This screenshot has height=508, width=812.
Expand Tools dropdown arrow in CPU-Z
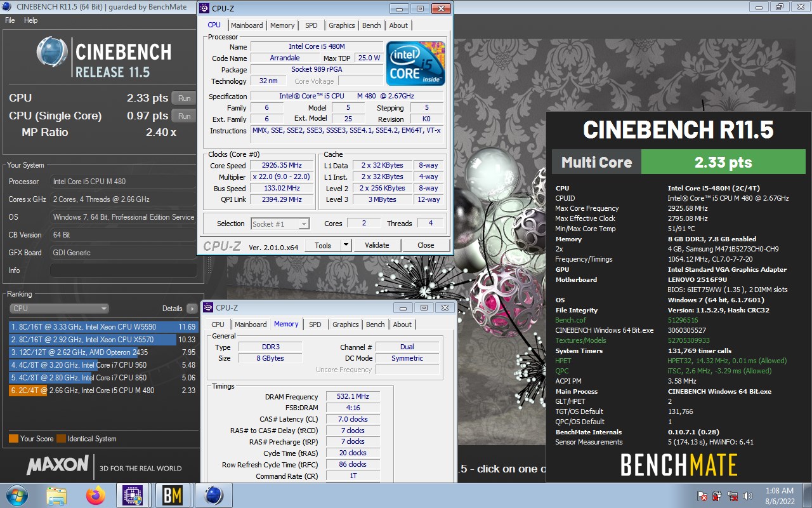click(x=346, y=245)
